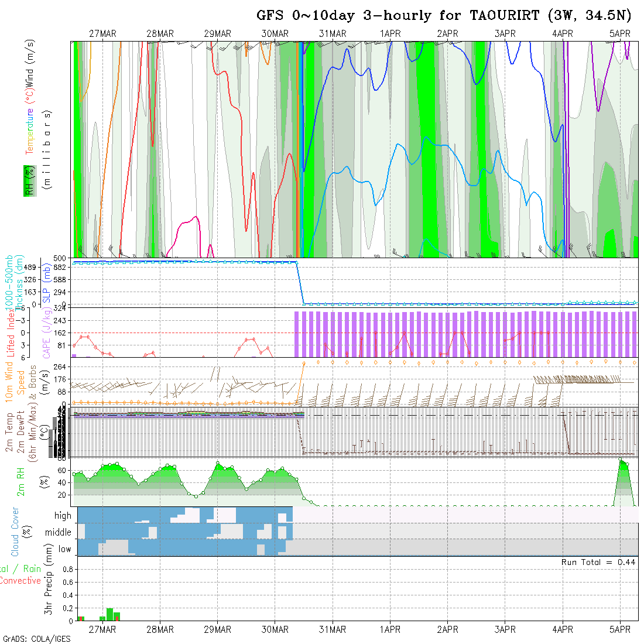Screen dimensions: 644x644
Task: Click the red 'Lifted Index' axis label
Action: pos(11,334)
